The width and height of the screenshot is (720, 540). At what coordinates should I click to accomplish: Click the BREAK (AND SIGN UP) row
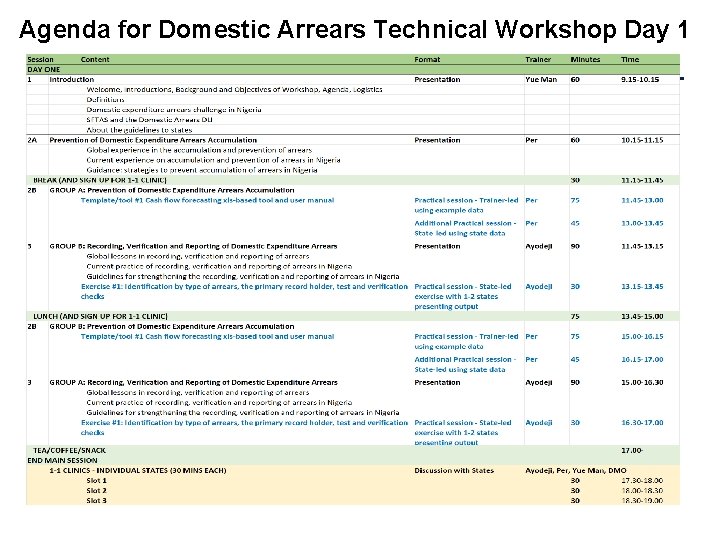pos(353,180)
